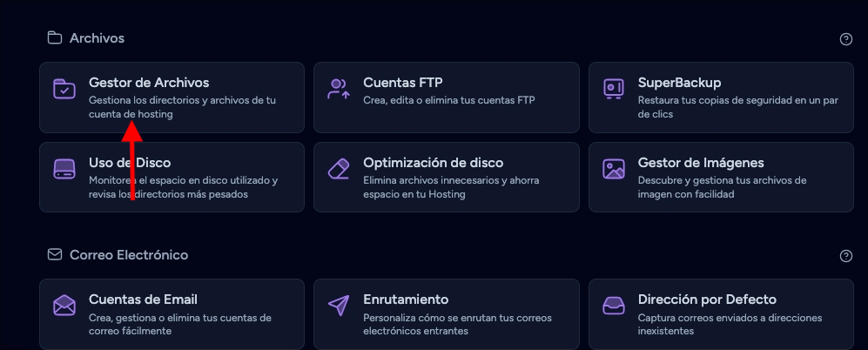Click the SuperBackup safe icon
Viewport: 868px width, 350px height.
pyautogui.click(x=614, y=89)
